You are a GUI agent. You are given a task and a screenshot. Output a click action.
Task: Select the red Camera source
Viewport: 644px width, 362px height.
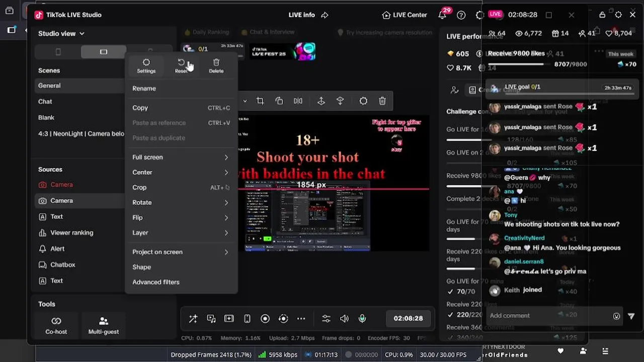click(x=80, y=185)
